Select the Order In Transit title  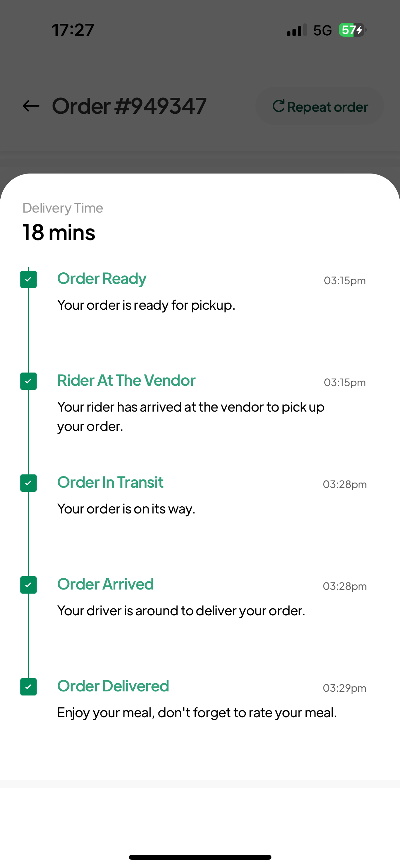pyautogui.click(x=110, y=483)
